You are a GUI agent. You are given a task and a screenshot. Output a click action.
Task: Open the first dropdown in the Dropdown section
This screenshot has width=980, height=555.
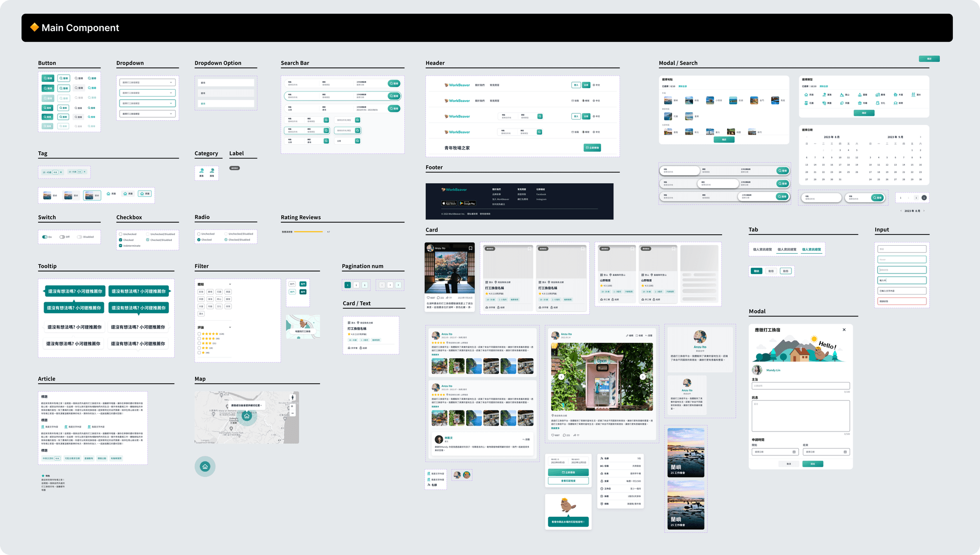point(147,82)
